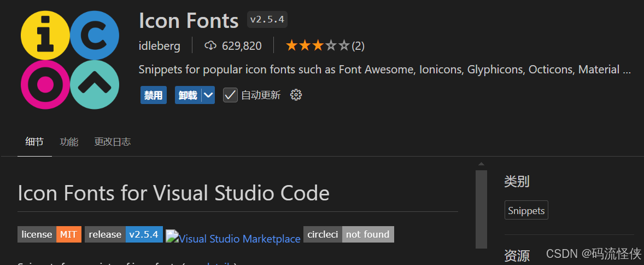Viewport: 644px width, 265px height.
Task: Select the Snippets category tag
Action: [x=526, y=211]
